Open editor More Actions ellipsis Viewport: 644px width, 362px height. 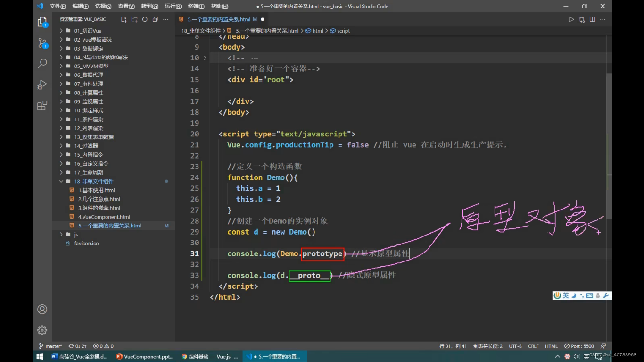(x=603, y=19)
